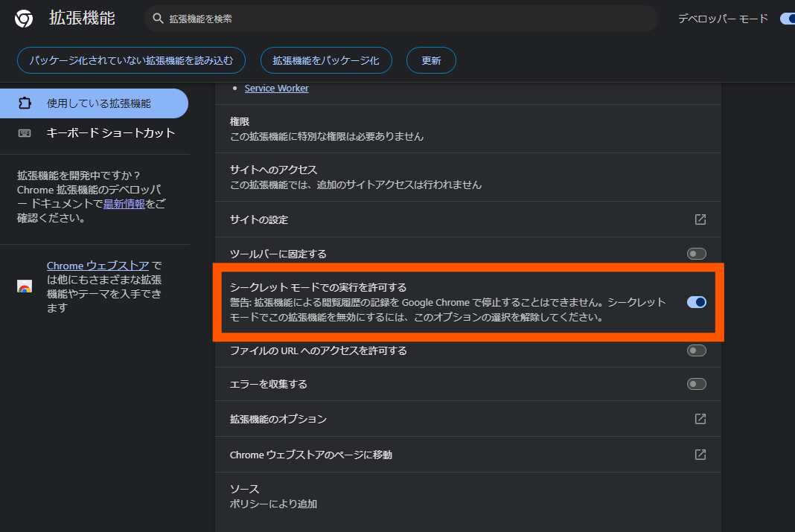Image resolution: width=795 pixels, height=532 pixels.
Task: Disable シークレット モードでの実行を許可する toggle
Action: pyautogui.click(x=696, y=302)
